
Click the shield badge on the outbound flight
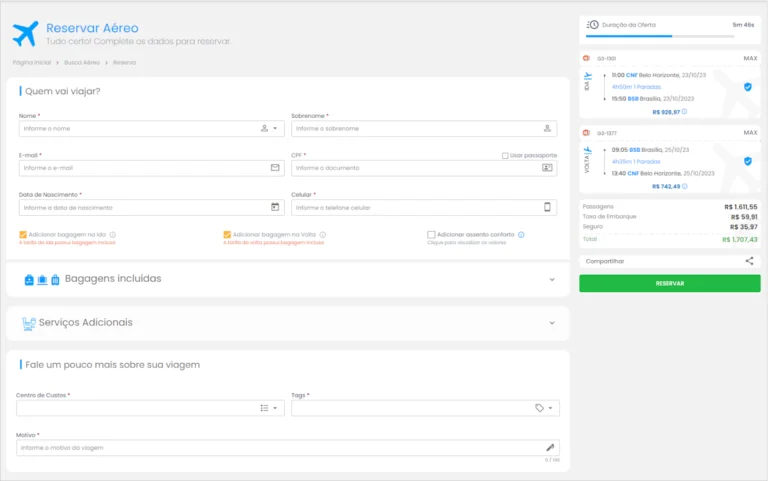pyautogui.click(x=747, y=87)
